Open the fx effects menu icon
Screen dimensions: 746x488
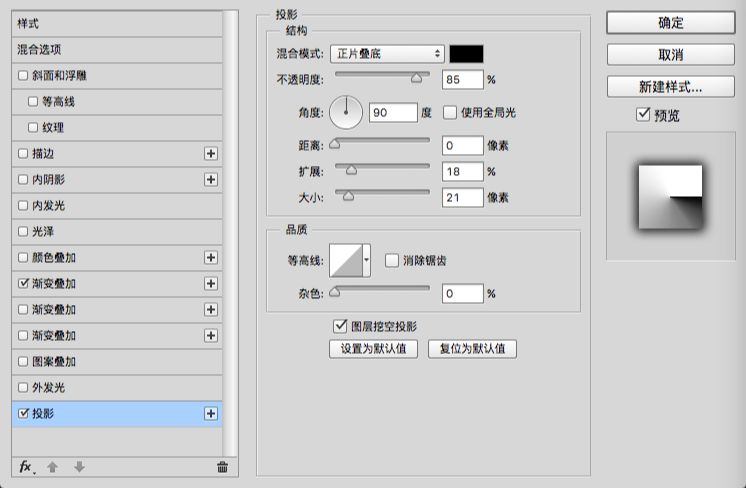point(26,467)
